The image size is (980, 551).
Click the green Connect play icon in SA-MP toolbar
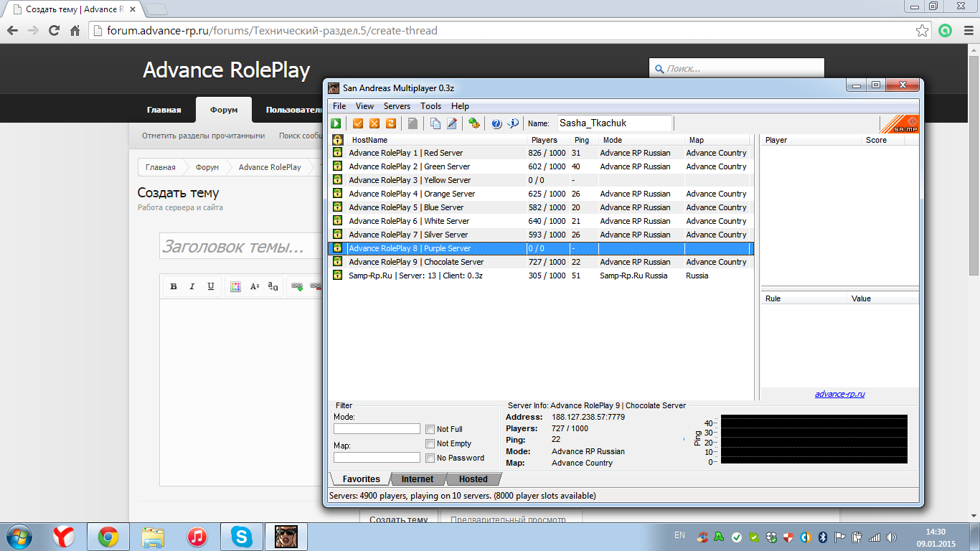[x=336, y=123]
